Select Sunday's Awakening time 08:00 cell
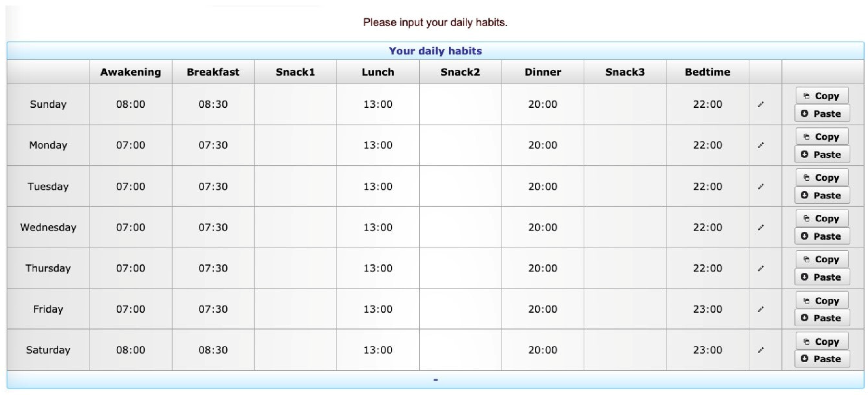Image resolution: width=868 pixels, height=395 pixels. (x=131, y=104)
